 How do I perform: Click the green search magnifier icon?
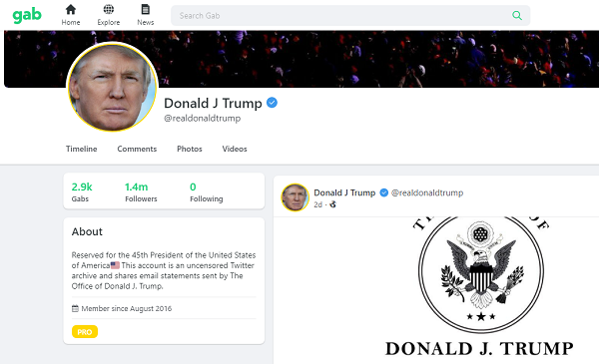click(x=517, y=15)
